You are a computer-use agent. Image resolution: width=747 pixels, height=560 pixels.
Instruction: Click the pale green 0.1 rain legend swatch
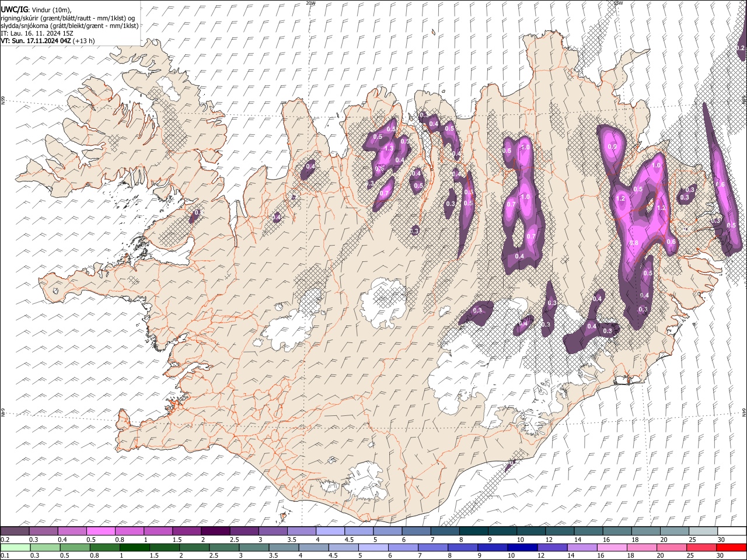pos(15,547)
